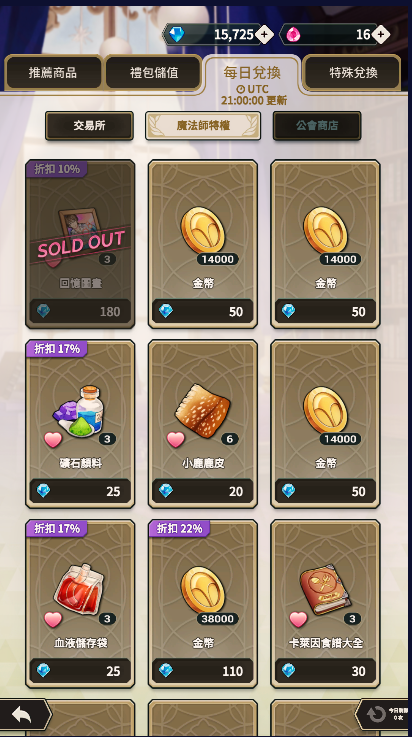Select the 小鹿鹿皮 deer hide item
This screenshot has height=737, width=412.
pyautogui.click(x=203, y=411)
